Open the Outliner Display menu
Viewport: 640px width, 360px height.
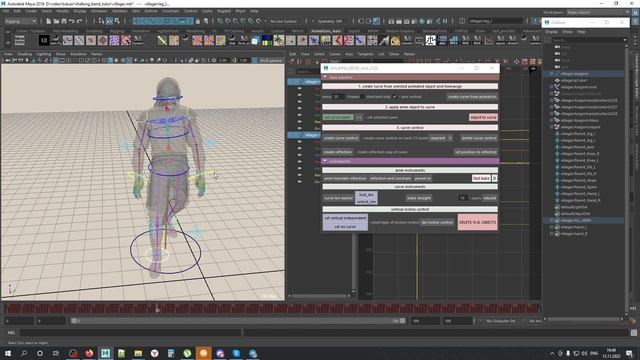(551, 32)
